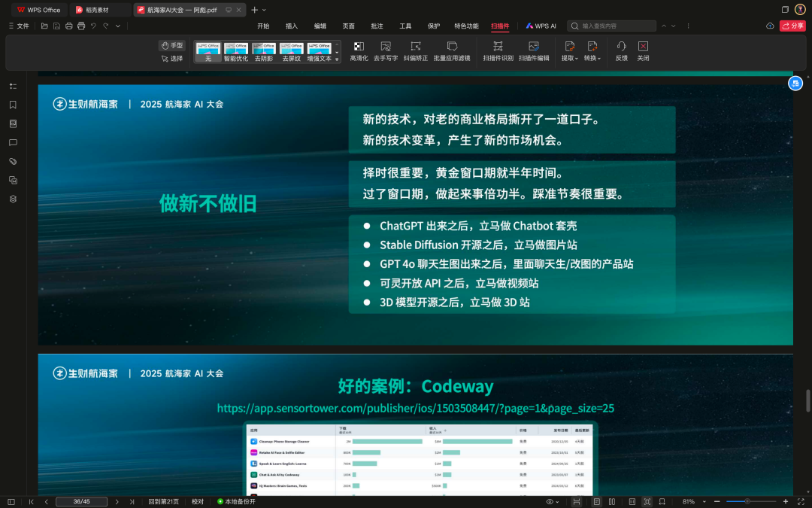This screenshot has width=812, height=508.
Task: Click the 纠偏矫正 deskew icon
Action: coord(415,47)
